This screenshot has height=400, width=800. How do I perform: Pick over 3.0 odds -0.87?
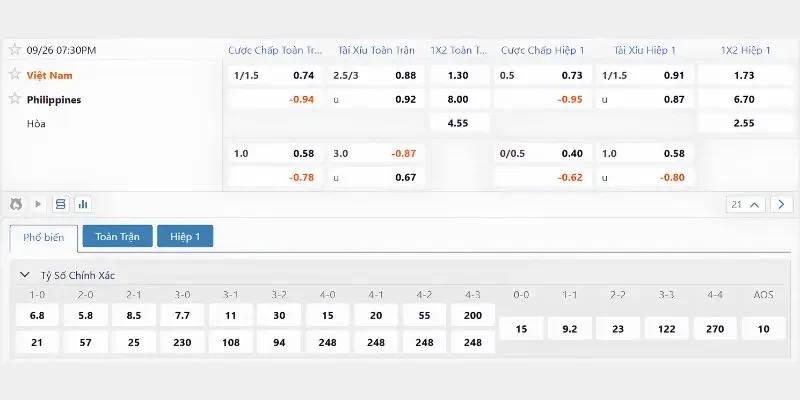[376, 154]
